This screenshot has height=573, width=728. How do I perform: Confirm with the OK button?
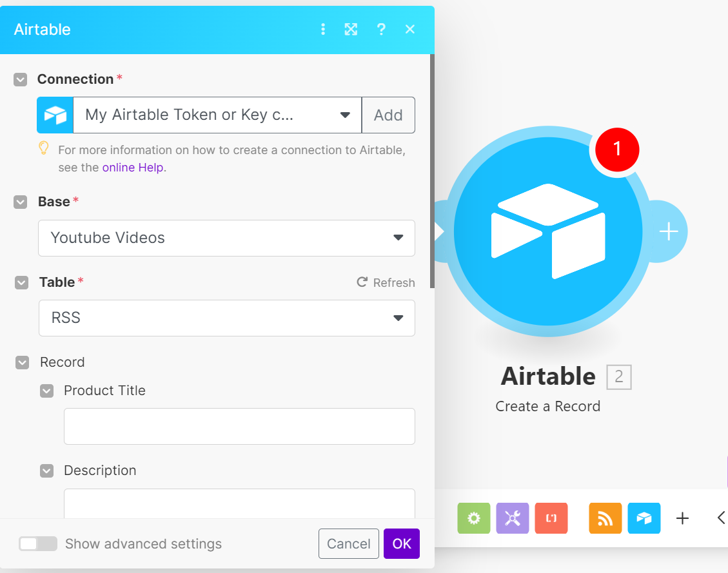click(x=402, y=544)
